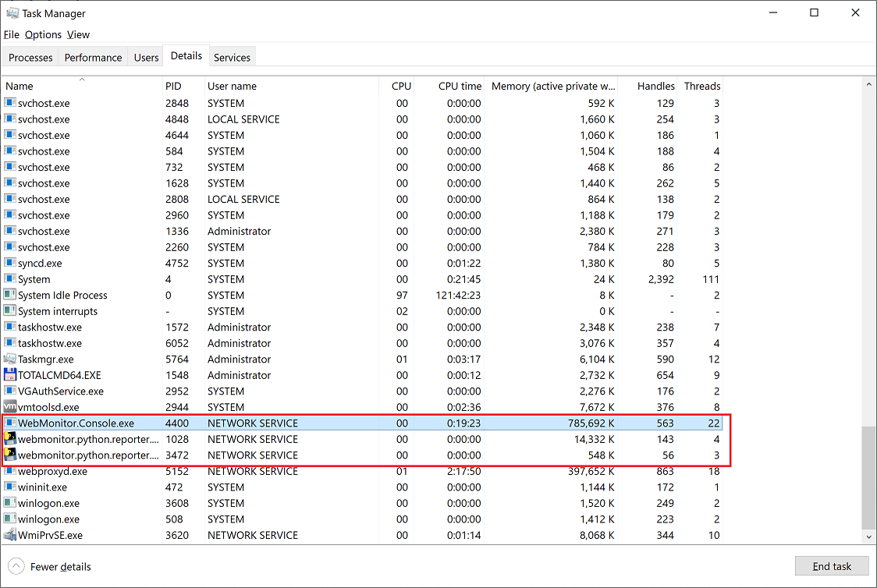Click the 121:42:23 CPU time value
The image size is (877, 588).
(x=458, y=295)
